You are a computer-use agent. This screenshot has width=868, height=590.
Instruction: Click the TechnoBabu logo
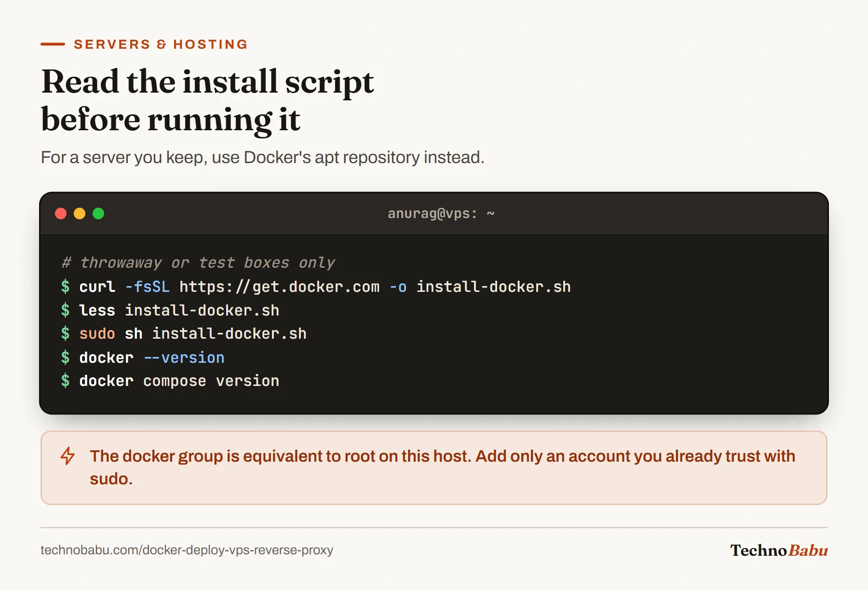(779, 550)
